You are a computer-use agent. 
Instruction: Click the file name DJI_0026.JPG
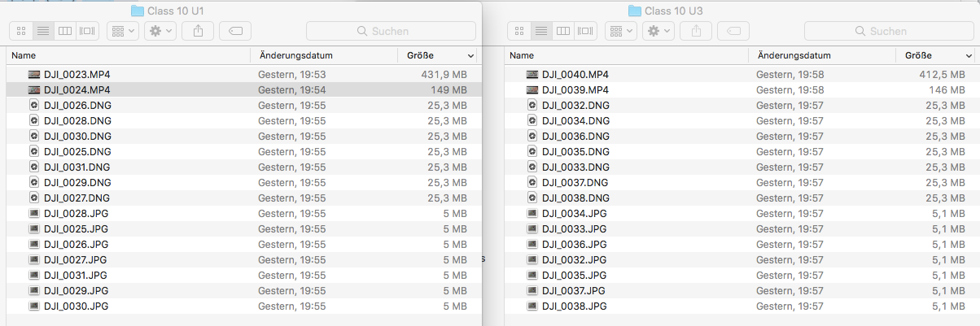(x=77, y=244)
